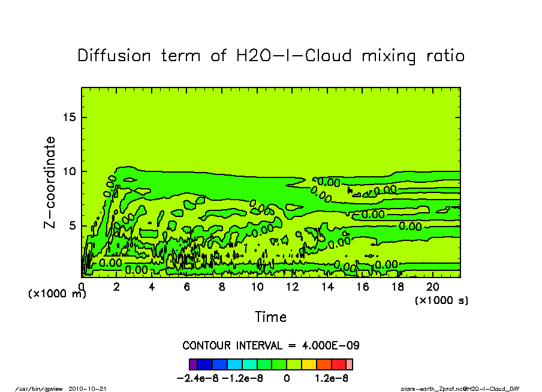Click the yellow swatch in the color bar
The height and width of the screenshot is (392, 542).
point(308,364)
